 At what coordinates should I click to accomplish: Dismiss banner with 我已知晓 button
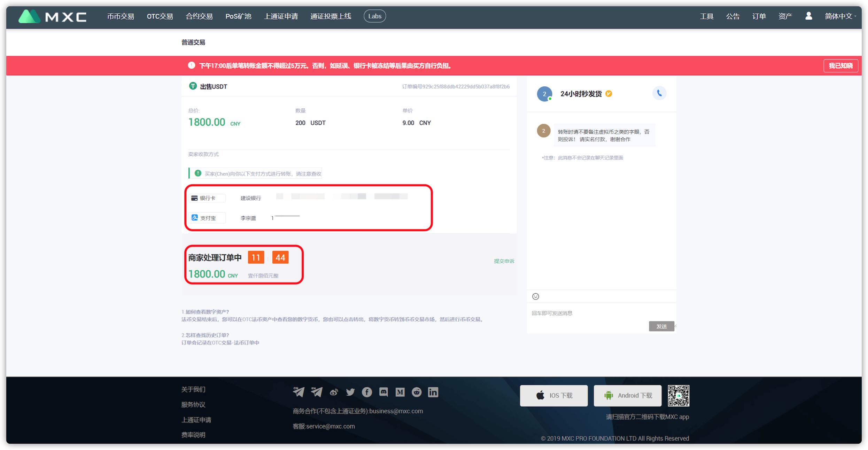pyautogui.click(x=840, y=65)
